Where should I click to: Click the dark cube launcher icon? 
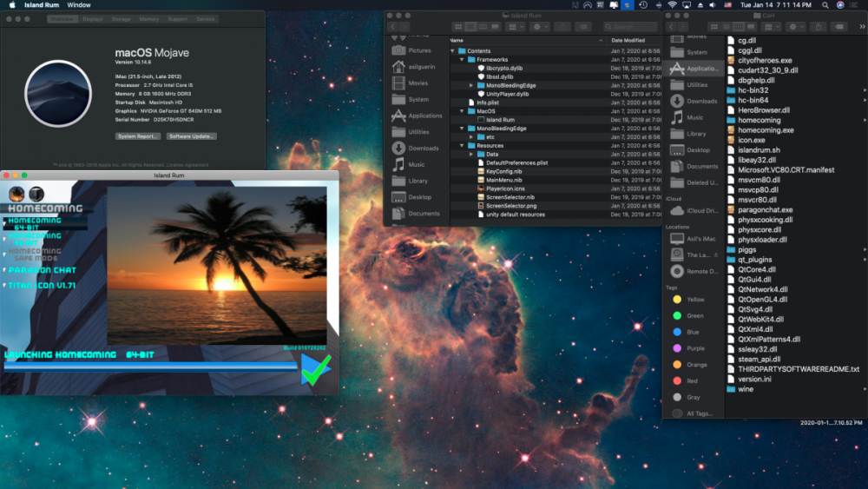tap(36, 194)
